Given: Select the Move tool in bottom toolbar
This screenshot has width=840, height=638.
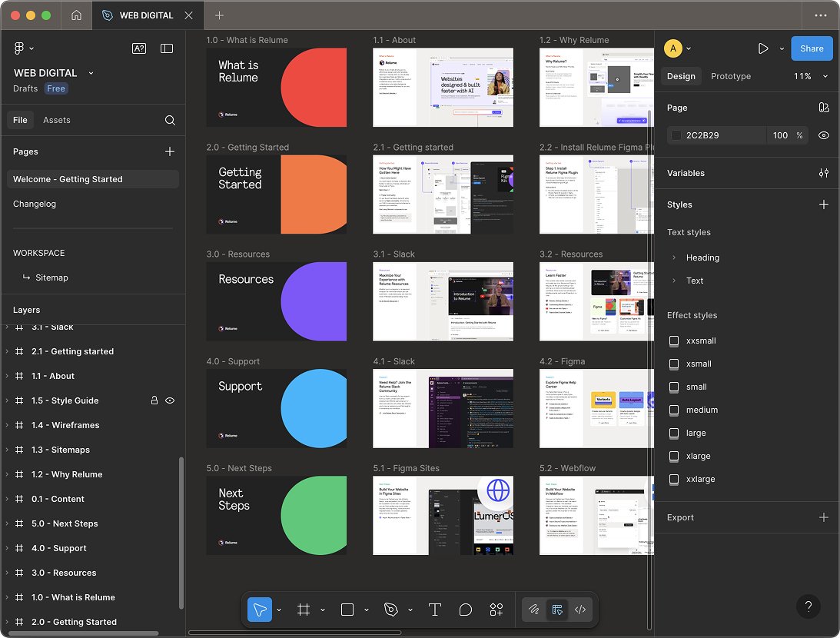Looking at the screenshot, I should [260, 610].
